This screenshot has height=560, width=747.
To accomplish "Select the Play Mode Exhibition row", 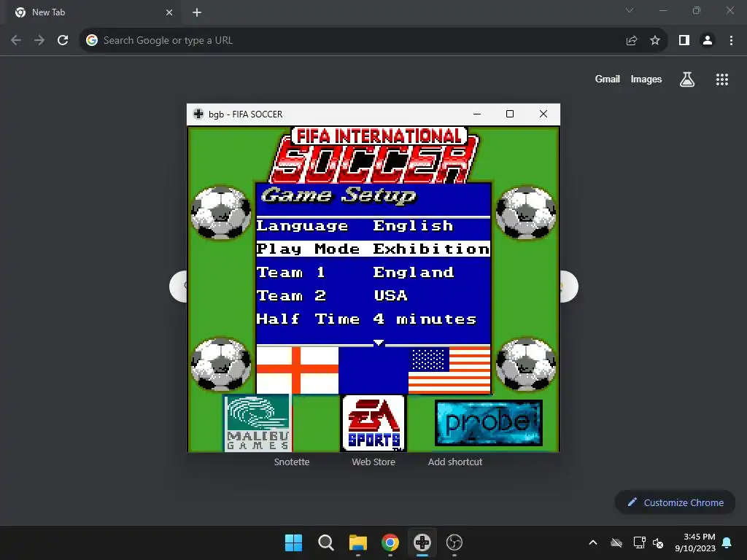I will (373, 249).
